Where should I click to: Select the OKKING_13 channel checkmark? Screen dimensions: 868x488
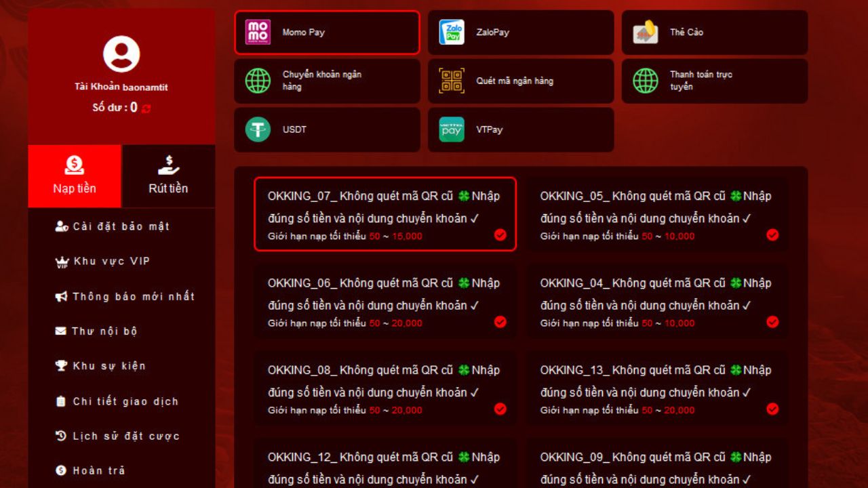coord(772,409)
